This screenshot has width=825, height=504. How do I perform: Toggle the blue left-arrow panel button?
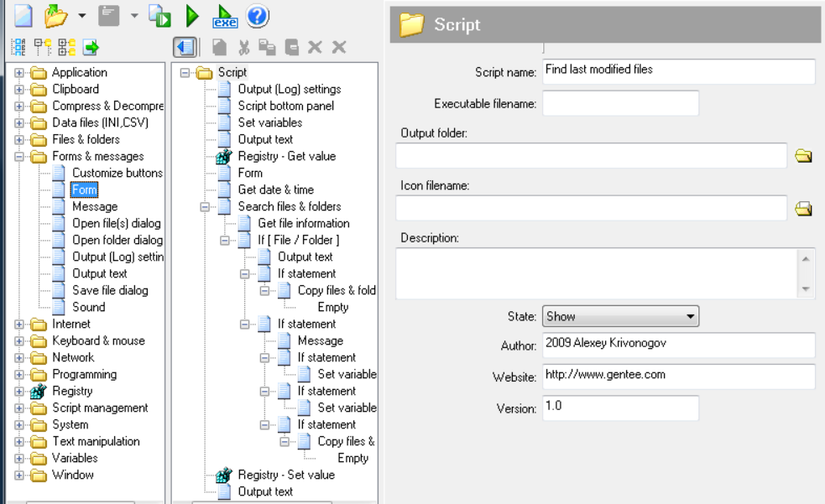[185, 47]
